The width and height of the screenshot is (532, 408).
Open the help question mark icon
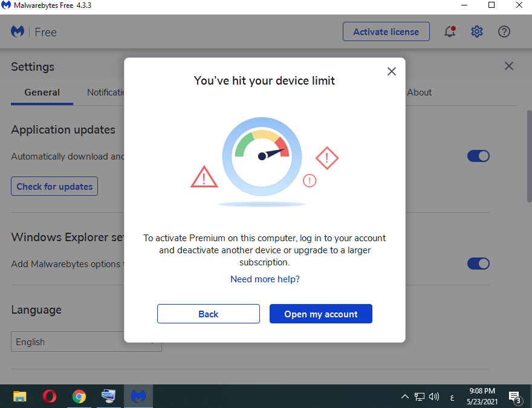(504, 31)
